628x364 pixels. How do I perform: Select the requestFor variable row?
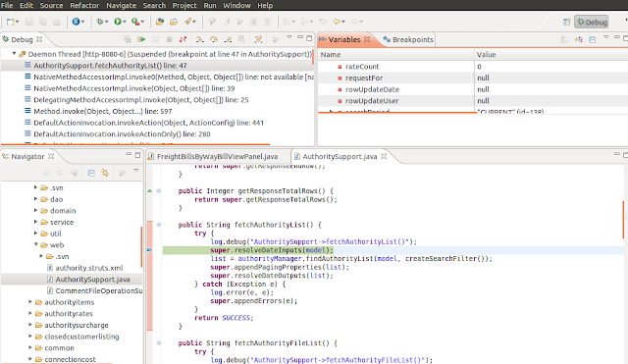point(473,78)
